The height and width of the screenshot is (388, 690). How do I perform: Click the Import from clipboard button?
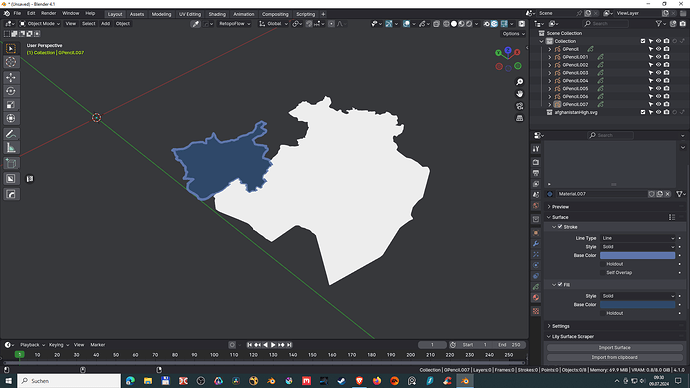point(614,357)
